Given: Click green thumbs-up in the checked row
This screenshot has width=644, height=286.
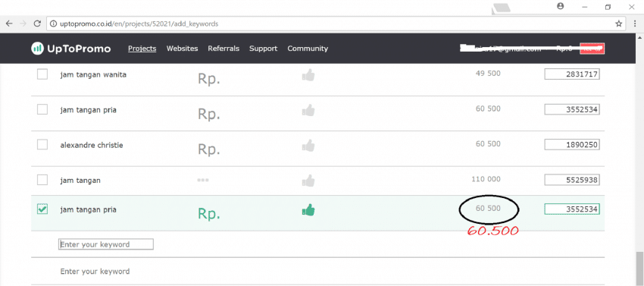Looking at the screenshot, I should [x=308, y=210].
